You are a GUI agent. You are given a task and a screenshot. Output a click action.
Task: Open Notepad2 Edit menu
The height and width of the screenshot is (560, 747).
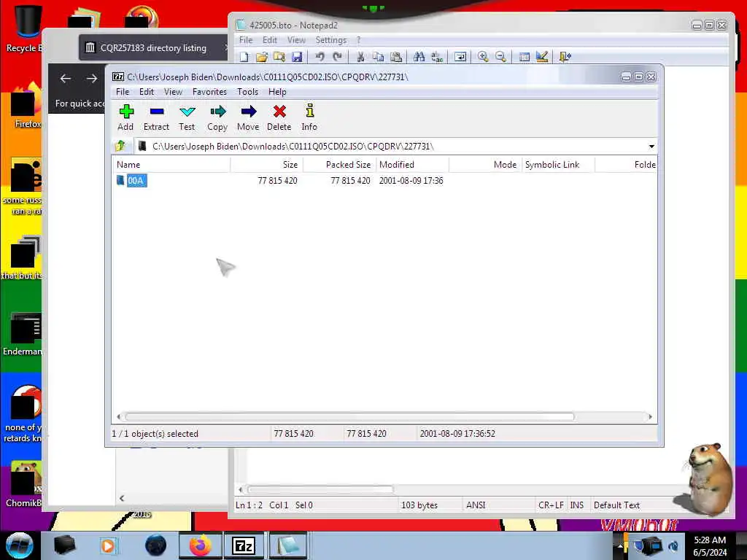pyautogui.click(x=270, y=40)
